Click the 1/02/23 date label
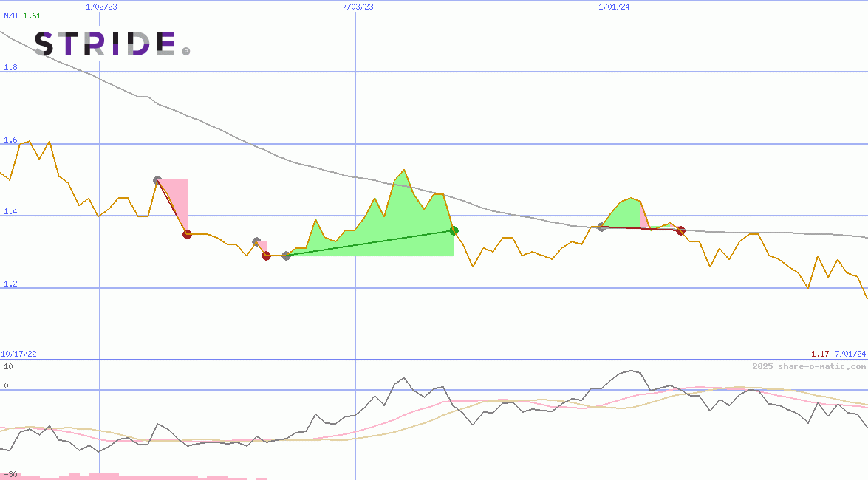This screenshot has height=480, width=868. click(x=101, y=7)
